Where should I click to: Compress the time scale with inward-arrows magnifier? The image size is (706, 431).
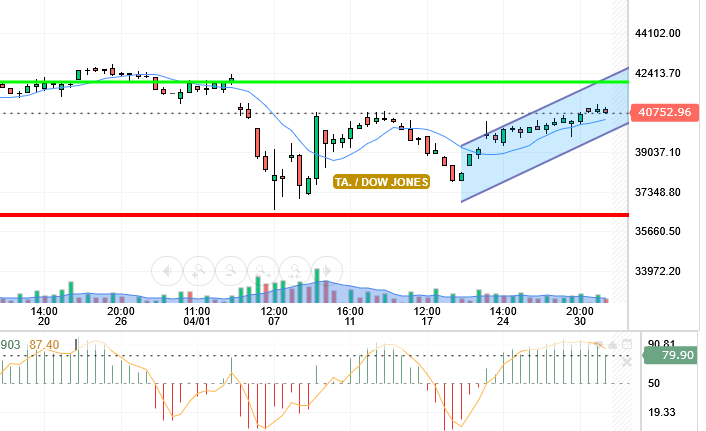tap(295, 271)
